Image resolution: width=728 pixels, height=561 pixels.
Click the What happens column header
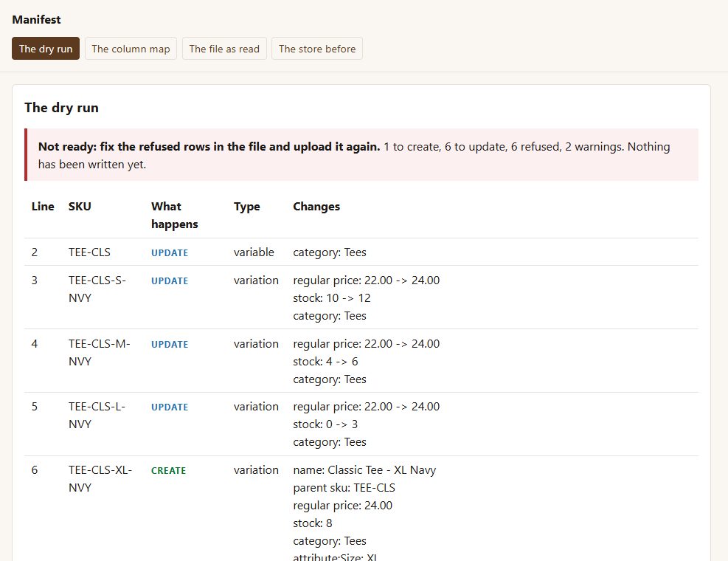point(175,216)
